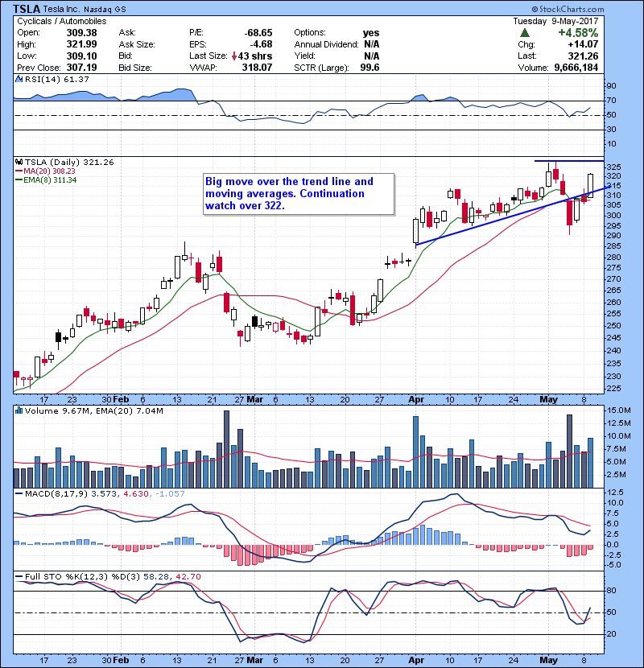Click the bar-chart icon beside Volume label
Image resolution: width=644 pixels, height=668 pixels.
tap(19, 410)
